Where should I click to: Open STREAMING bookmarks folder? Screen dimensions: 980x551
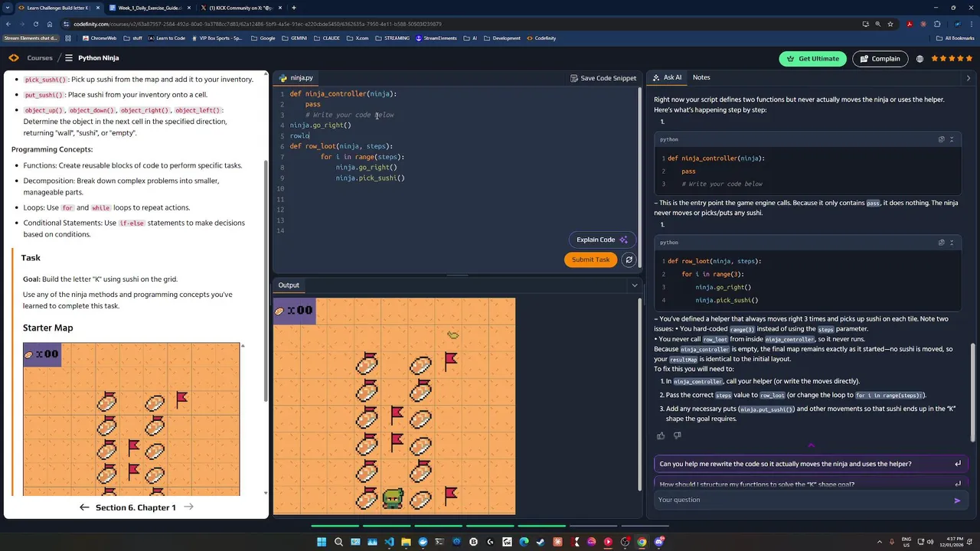pyautogui.click(x=393, y=38)
